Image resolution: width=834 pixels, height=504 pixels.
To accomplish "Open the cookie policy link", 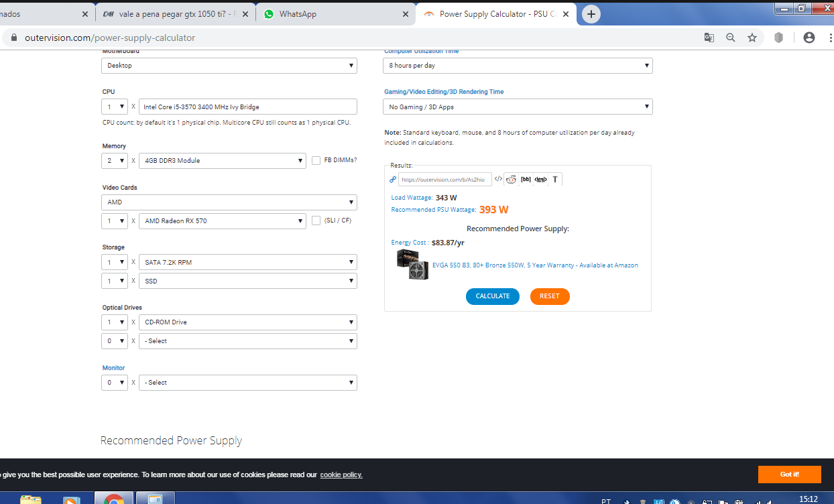I will point(341,475).
